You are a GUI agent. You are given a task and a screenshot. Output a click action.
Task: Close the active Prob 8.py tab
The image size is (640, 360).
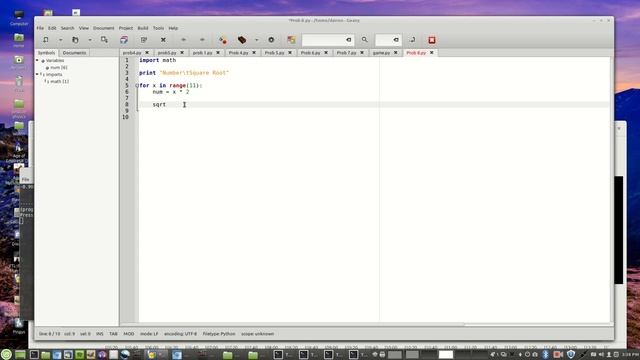[431, 53]
